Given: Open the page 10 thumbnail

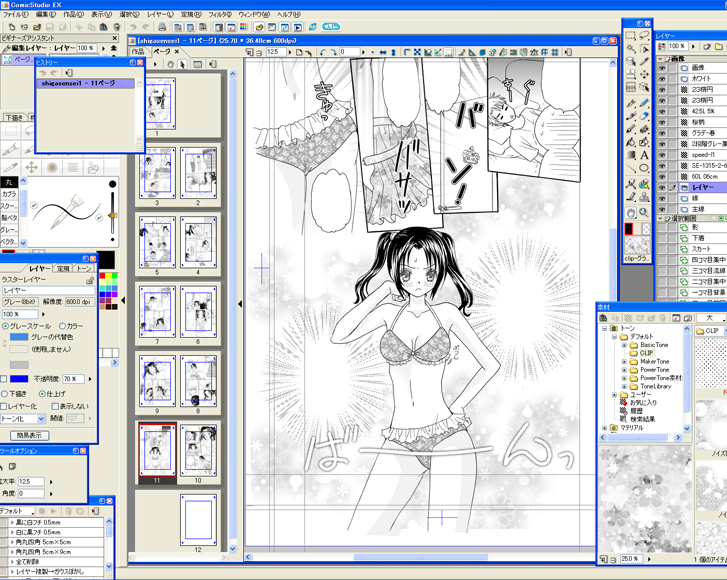Looking at the screenshot, I should pos(198,449).
